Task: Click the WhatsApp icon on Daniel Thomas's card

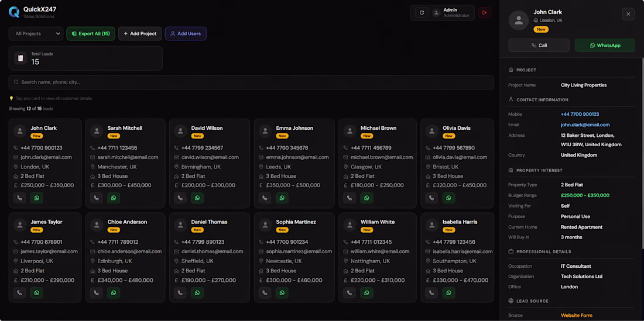Action: pyautogui.click(x=197, y=293)
